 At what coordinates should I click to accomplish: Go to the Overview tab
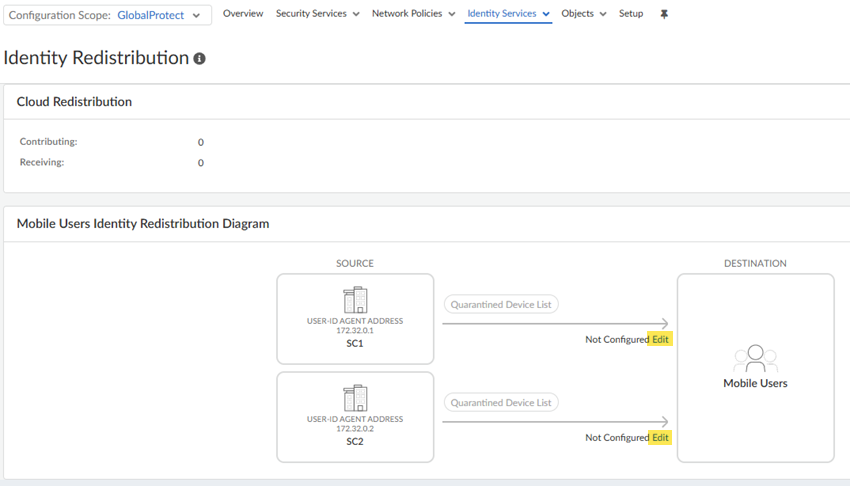tap(243, 14)
